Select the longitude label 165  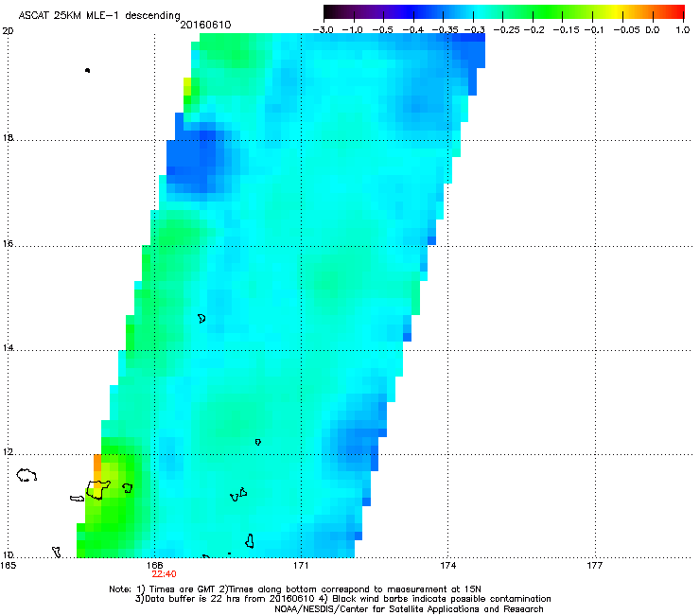pos(8,566)
